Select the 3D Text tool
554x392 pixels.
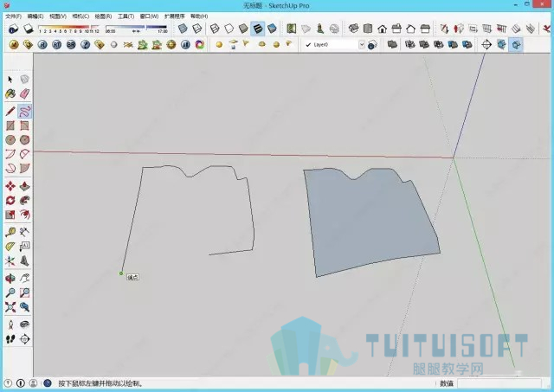click(x=24, y=261)
